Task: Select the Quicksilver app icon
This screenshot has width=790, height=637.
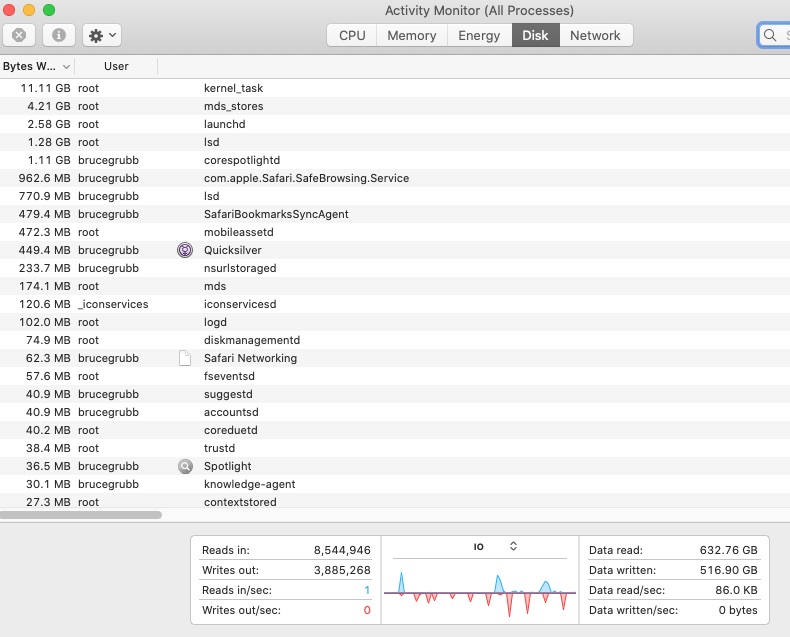Action: pyautogui.click(x=184, y=250)
